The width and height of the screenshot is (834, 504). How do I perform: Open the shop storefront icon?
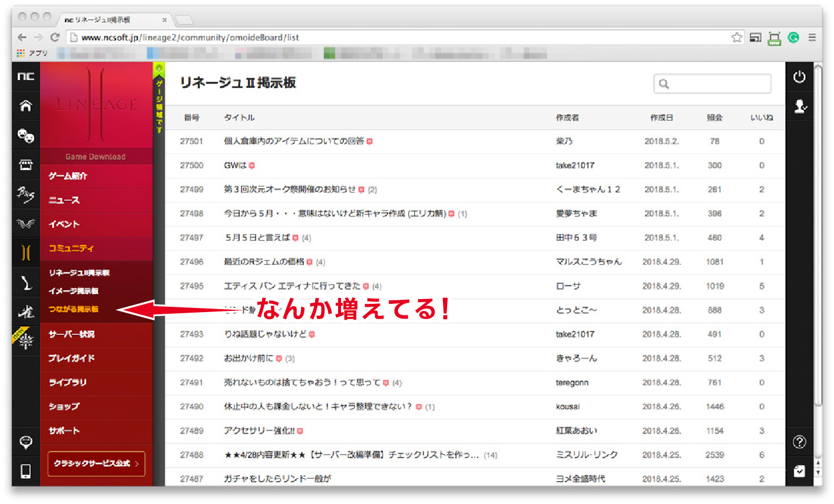25,165
